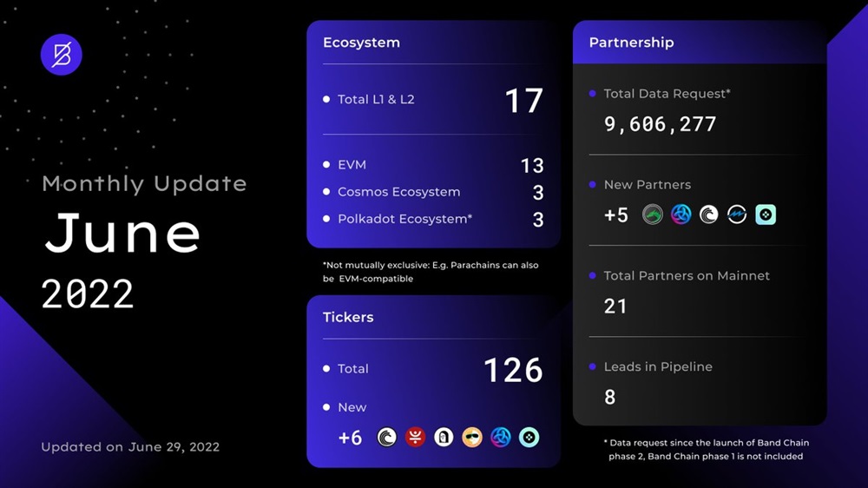This screenshot has height=488, width=868.
Task: Click the Updated on June 29, 2022 text
Action: (x=130, y=447)
